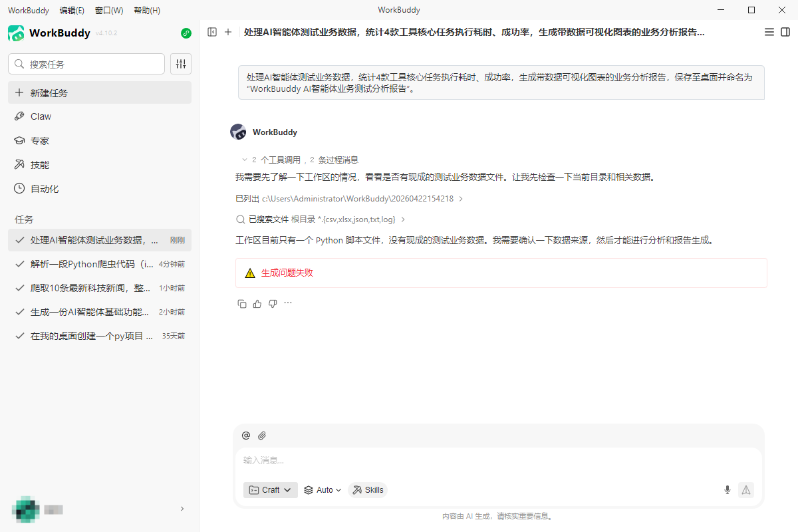798x532 pixels.
Task: Open the 帮助(H) menu
Action: click(x=147, y=10)
